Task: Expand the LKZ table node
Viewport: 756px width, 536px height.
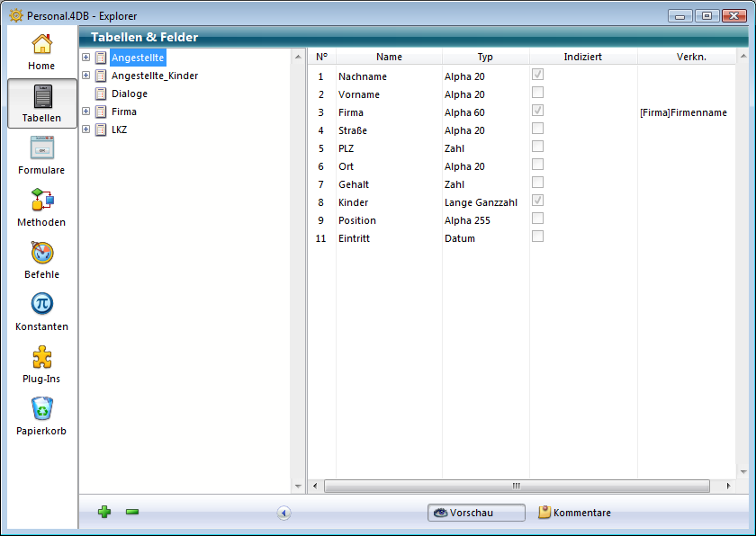Action: point(86,130)
